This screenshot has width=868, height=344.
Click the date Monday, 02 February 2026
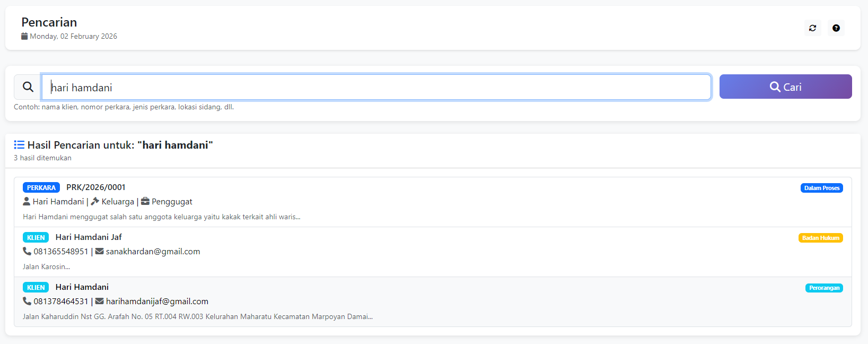[73, 36]
